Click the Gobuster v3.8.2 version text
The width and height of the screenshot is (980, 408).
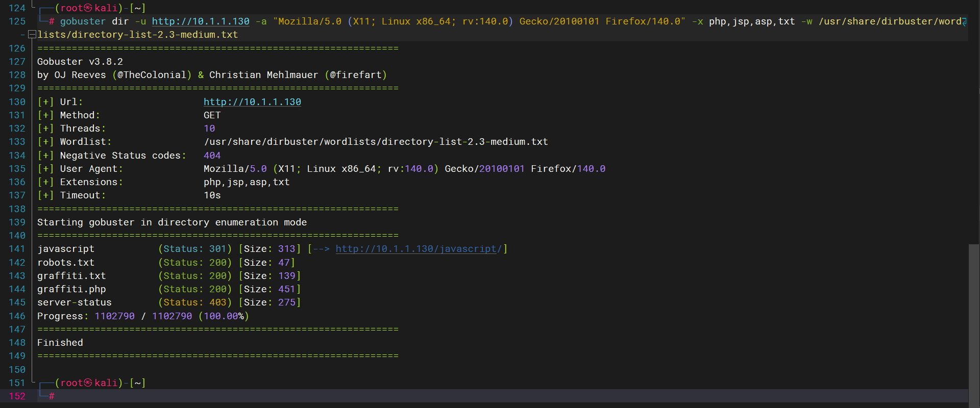80,62
